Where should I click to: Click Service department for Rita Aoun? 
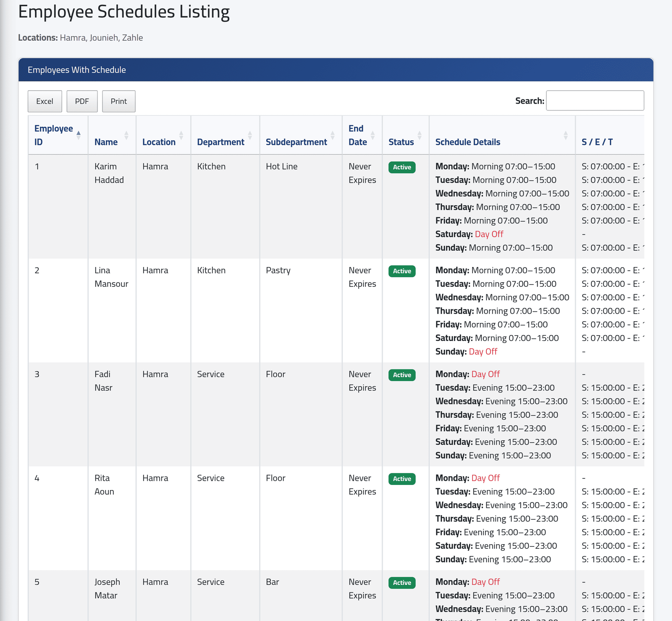coord(211,478)
